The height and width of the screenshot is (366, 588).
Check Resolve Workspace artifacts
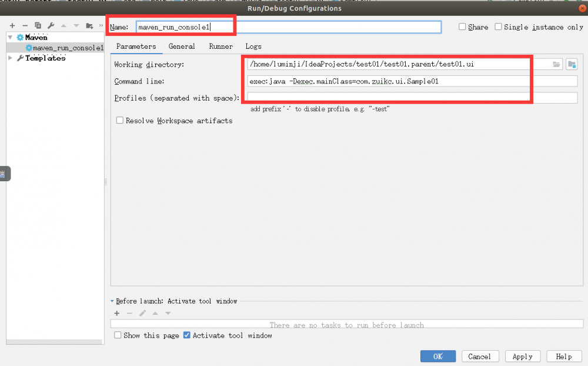pos(119,120)
